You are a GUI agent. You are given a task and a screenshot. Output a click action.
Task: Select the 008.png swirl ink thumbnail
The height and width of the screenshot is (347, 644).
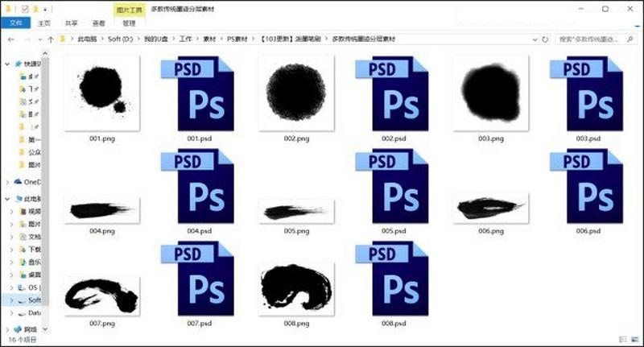point(296,290)
